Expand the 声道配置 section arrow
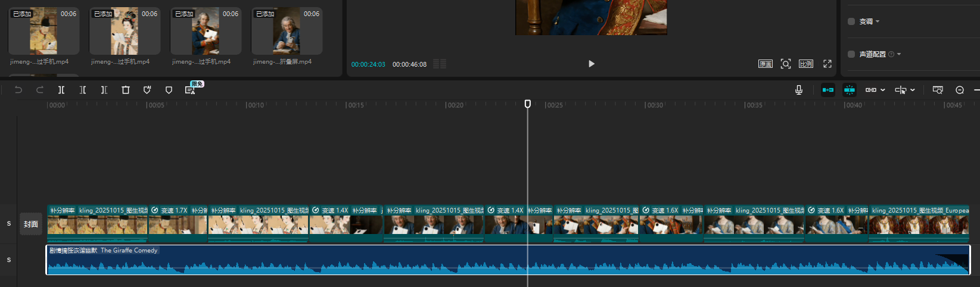The image size is (980, 287). point(899,54)
